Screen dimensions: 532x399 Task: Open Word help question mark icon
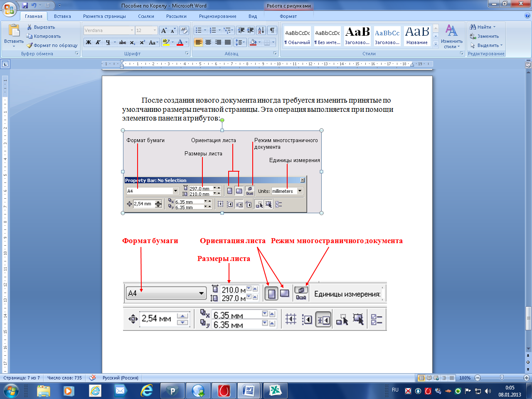coord(527,16)
